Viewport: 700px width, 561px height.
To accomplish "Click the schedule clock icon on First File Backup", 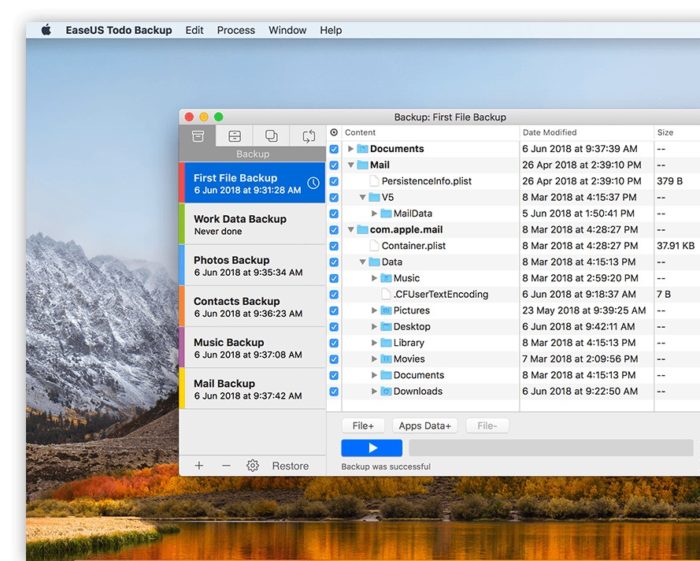I will (313, 183).
